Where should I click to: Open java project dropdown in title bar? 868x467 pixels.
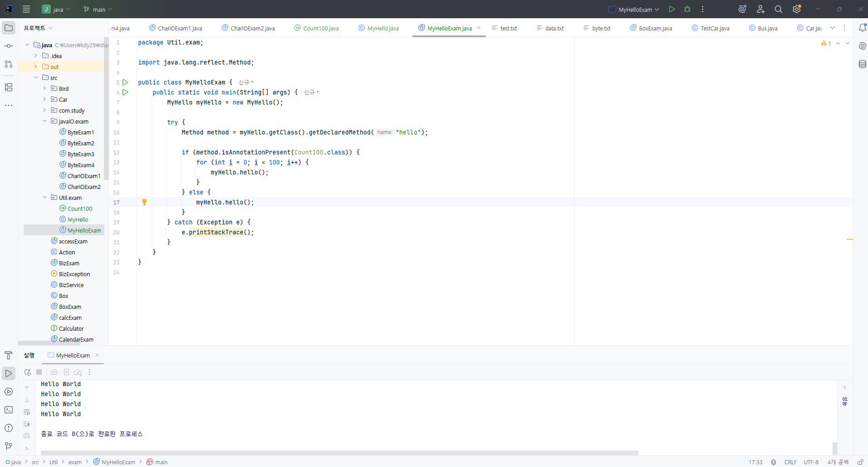(x=56, y=9)
